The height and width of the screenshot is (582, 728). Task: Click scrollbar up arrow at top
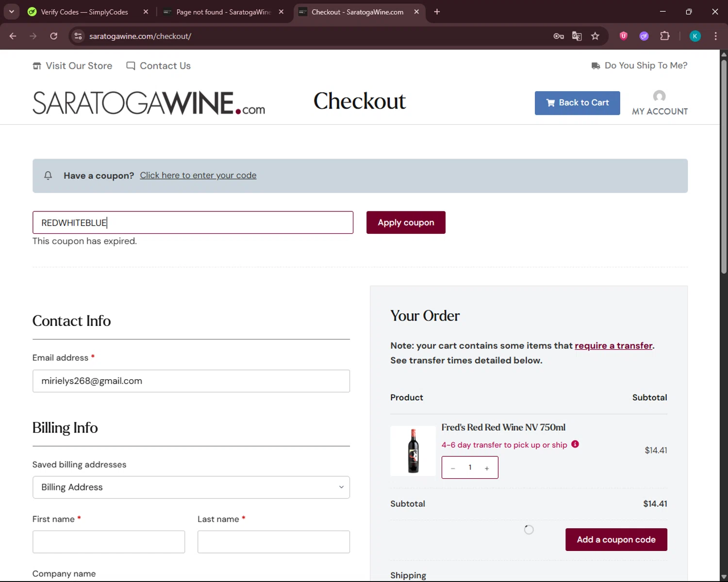click(x=724, y=54)
